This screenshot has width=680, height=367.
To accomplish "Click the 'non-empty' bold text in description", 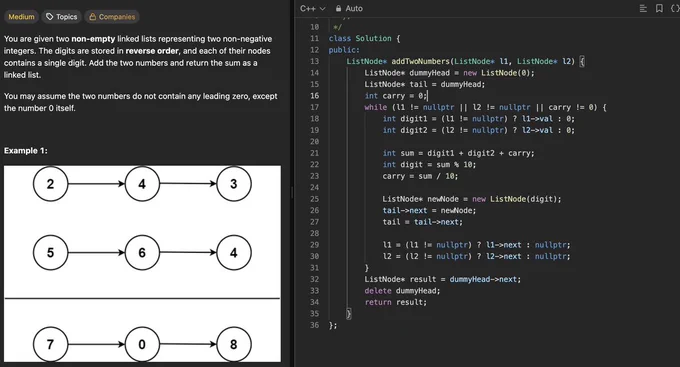I will click(x=93, y=39).
